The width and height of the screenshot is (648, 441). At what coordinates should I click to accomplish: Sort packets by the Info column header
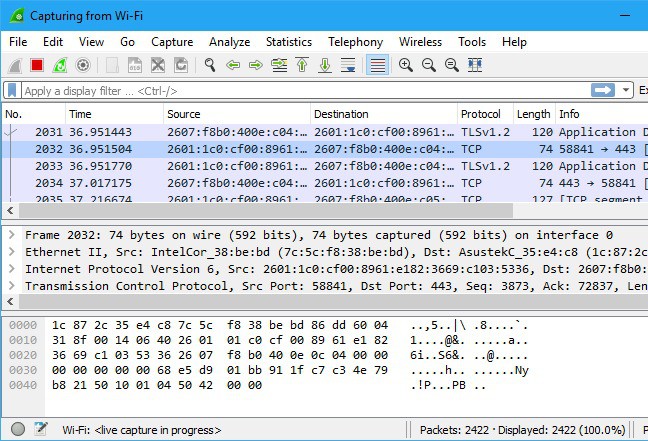coord(602,114)
